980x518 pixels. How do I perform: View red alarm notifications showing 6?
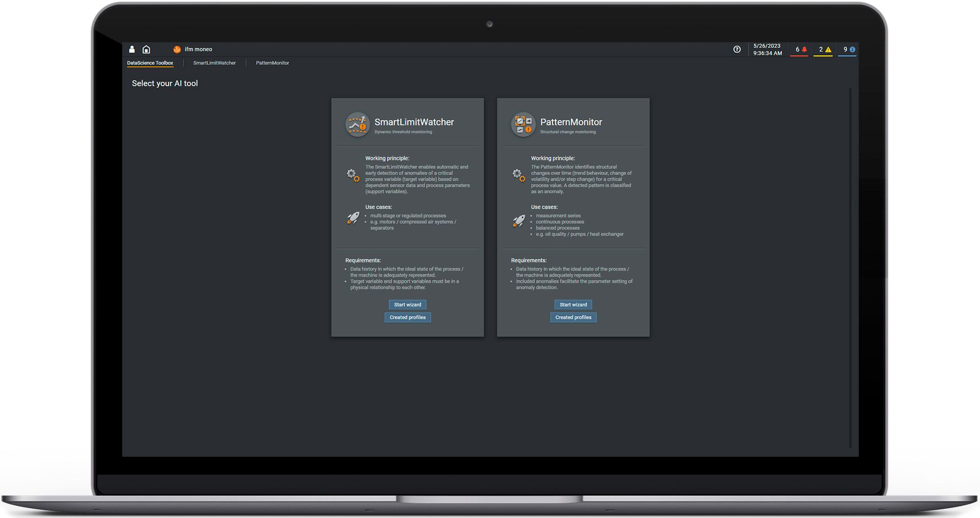(799, 49)
